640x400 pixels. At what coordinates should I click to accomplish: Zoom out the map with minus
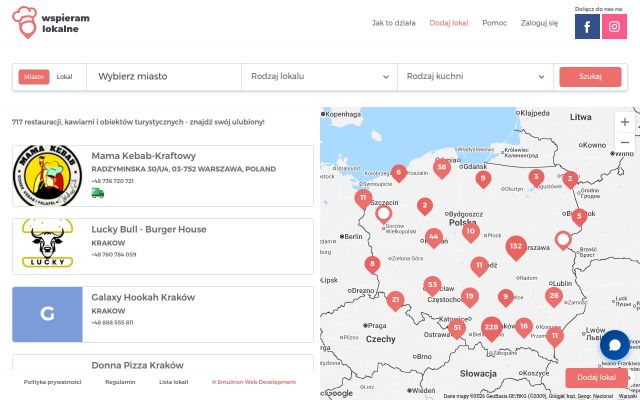point(624,142)
